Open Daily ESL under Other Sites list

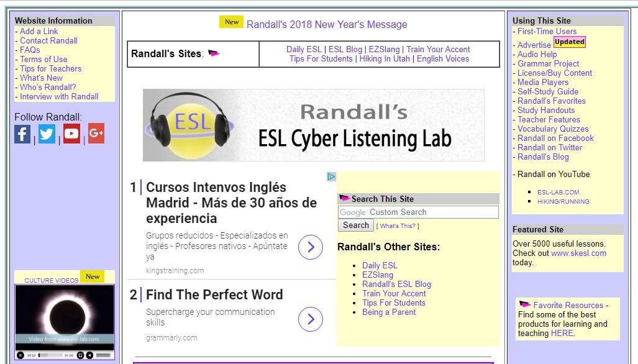[380, 266]
